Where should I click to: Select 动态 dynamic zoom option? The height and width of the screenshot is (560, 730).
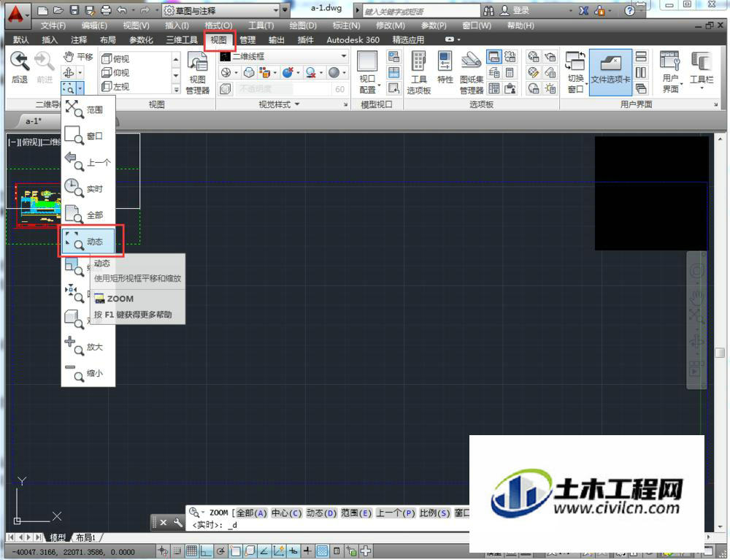88,241
